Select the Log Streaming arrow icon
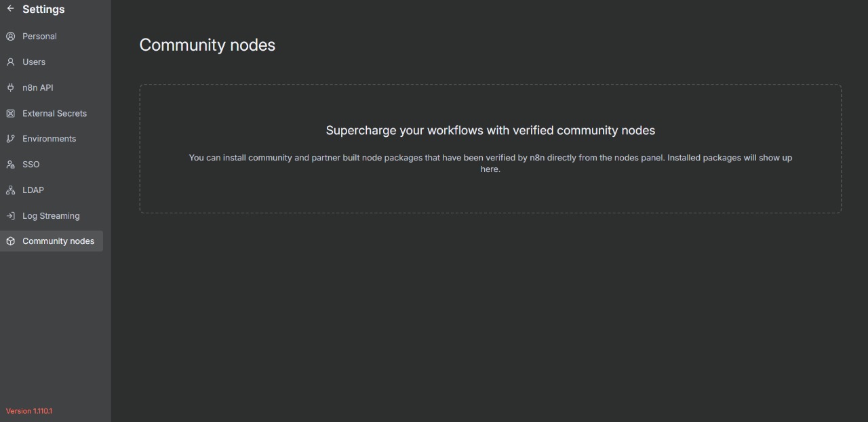The height and width of the screenshot is (422, 868). (x=10, y=215)
